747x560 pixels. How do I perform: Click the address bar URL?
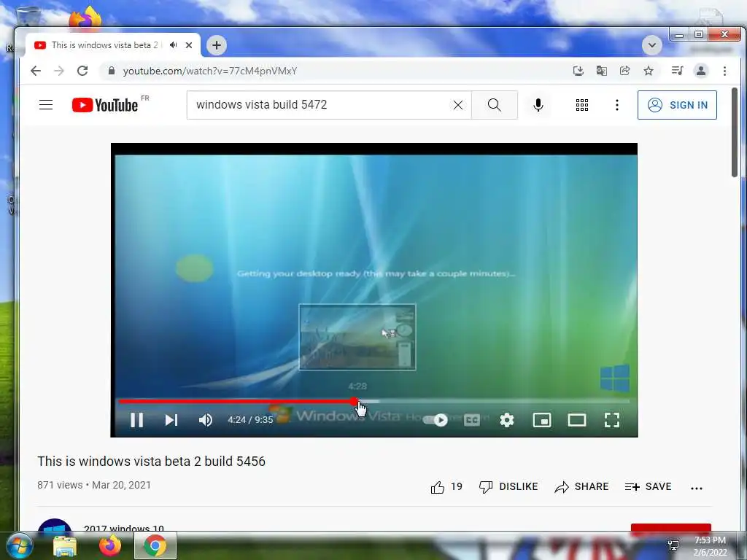click(210, 71)
